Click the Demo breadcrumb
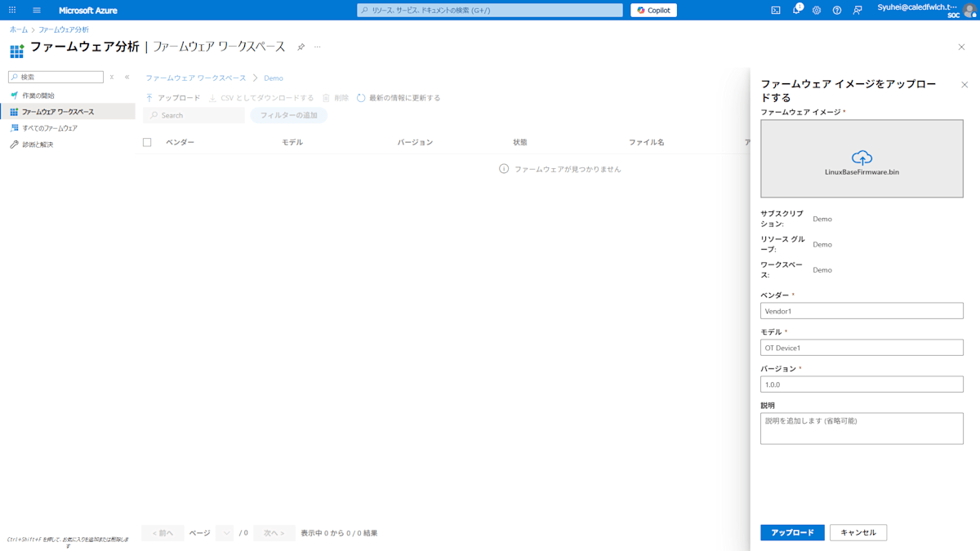The width and height of the screenshot is (980, 551). pos(274,78)
